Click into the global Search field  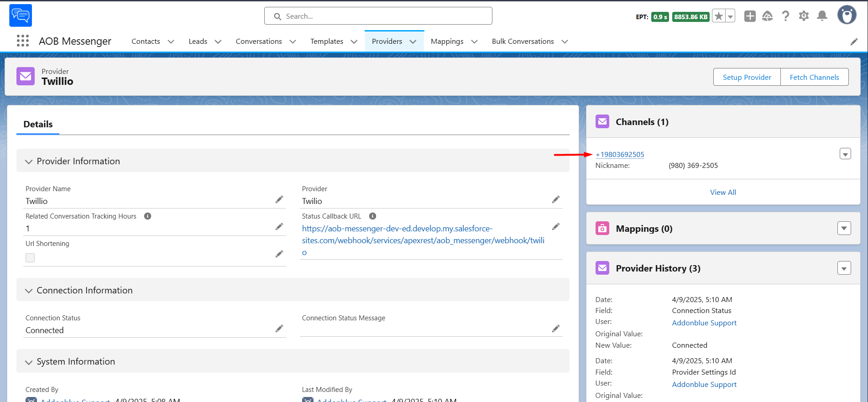tap(378, 16)
